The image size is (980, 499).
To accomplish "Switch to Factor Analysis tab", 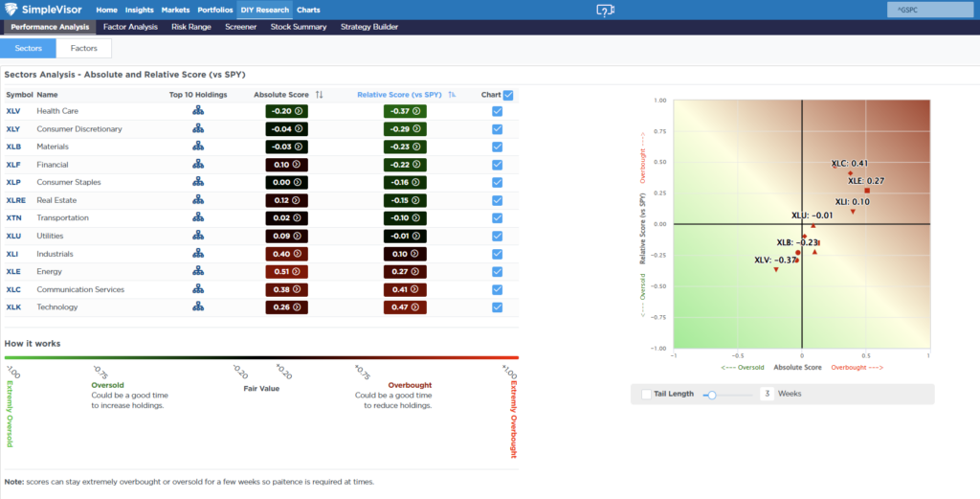I will (130, 27).
